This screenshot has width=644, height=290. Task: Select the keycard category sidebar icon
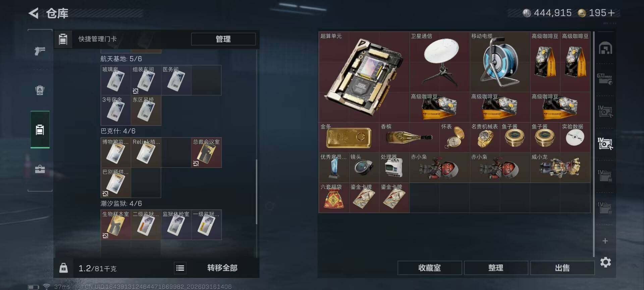tap(40, 130)
